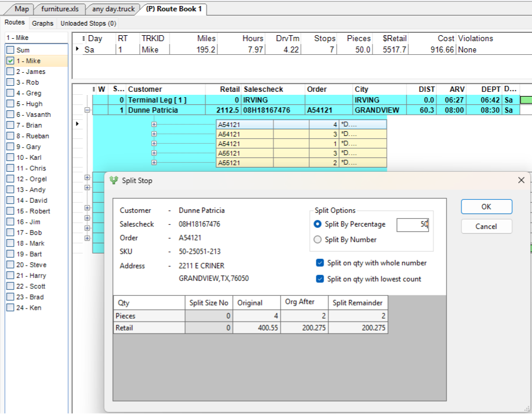Click Cancel in the Split Stop dialog
532x414 pixels.
point(486,226)
